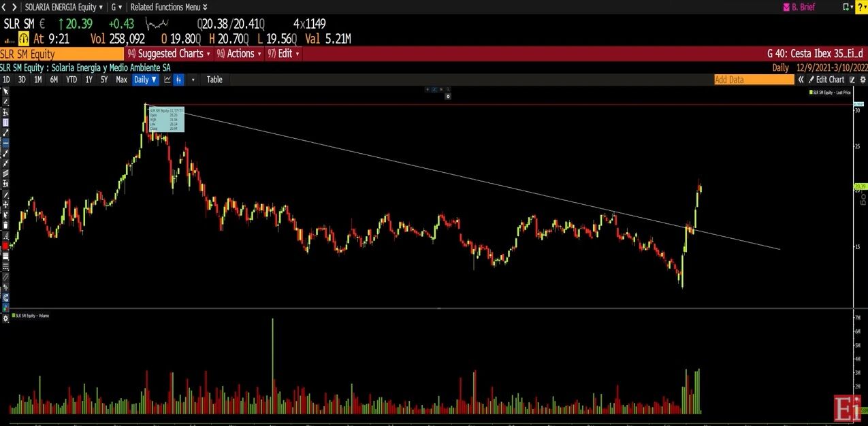Open Suggested Charts dropdown
Image resolution: width=868 pixels, height=426 pixels.
pos(170,54)
